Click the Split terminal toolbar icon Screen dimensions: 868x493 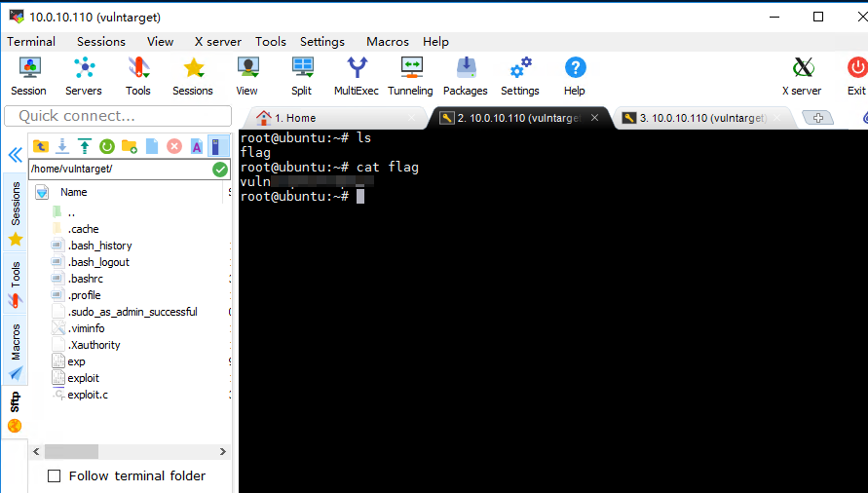tap(301, 76)
